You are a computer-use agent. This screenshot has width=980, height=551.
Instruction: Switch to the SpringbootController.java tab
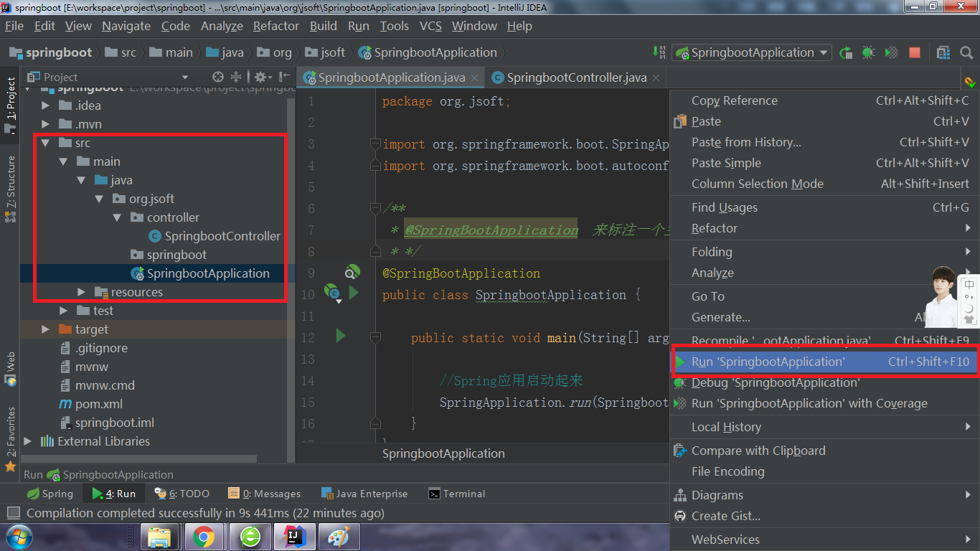(x=576, y=77)
